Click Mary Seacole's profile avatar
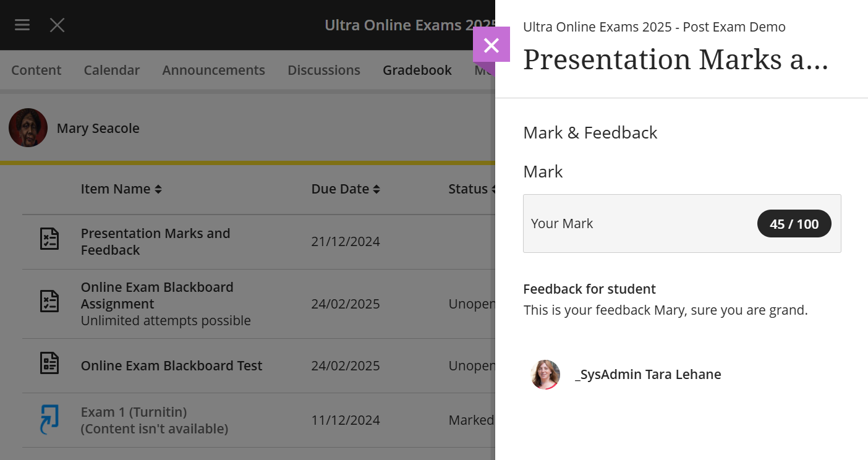This screenshot has height=460, width=868. pyautogui.click(x=28, y=127)
